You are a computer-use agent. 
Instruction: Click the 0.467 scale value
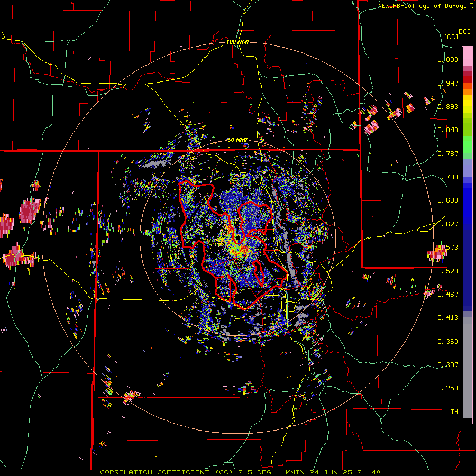click(x=448, y=294)
